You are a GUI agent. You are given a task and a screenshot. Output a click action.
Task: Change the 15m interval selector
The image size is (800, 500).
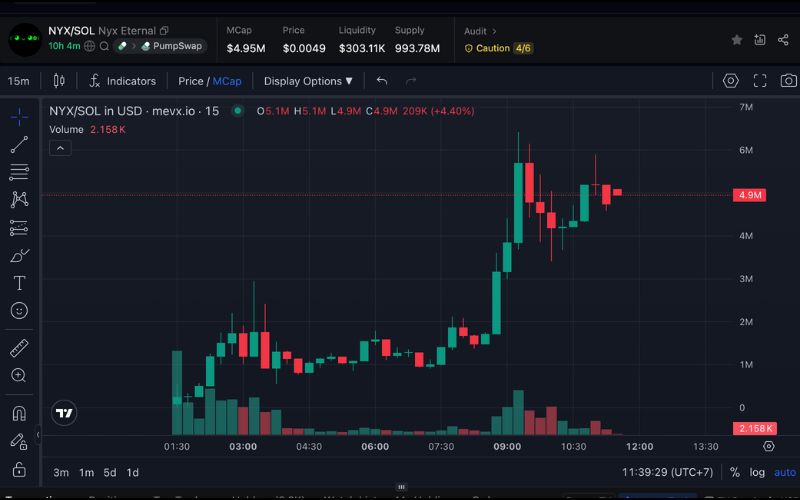[18, 81]
